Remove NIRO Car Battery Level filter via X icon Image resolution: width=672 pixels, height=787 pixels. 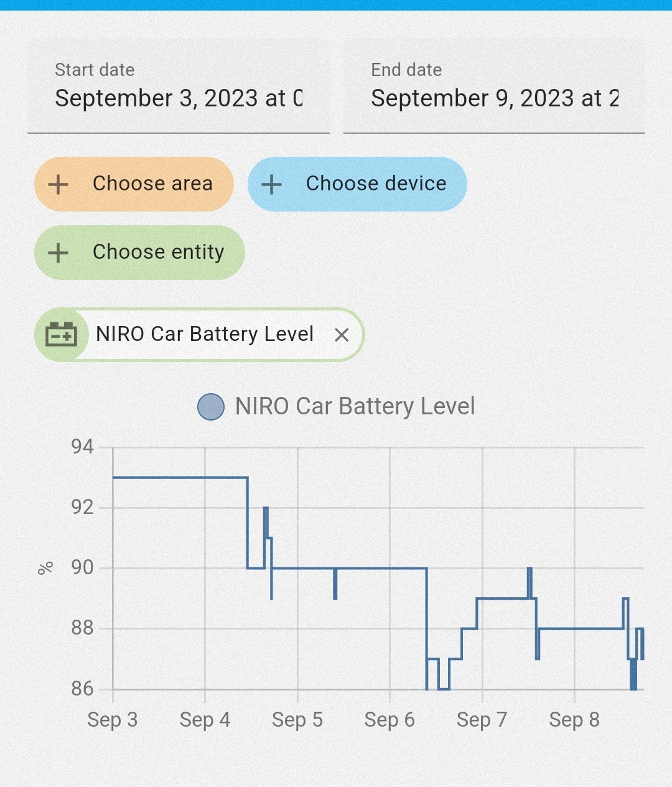(x=342, y=335)
